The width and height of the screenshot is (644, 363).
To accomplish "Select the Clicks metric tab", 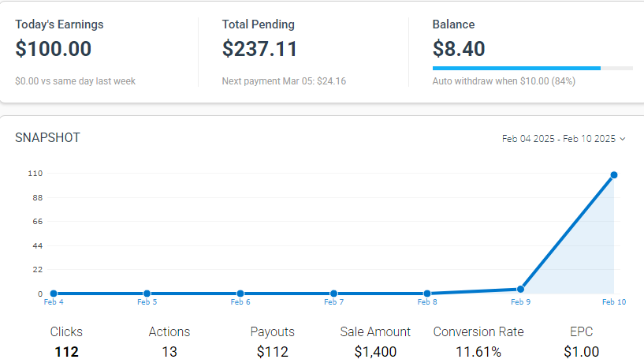I will (66, 342).
